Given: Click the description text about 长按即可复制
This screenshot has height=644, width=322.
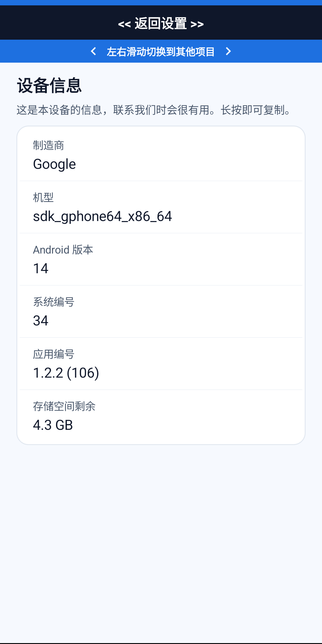Looking at the screenshot, I should tap(154, 110).
